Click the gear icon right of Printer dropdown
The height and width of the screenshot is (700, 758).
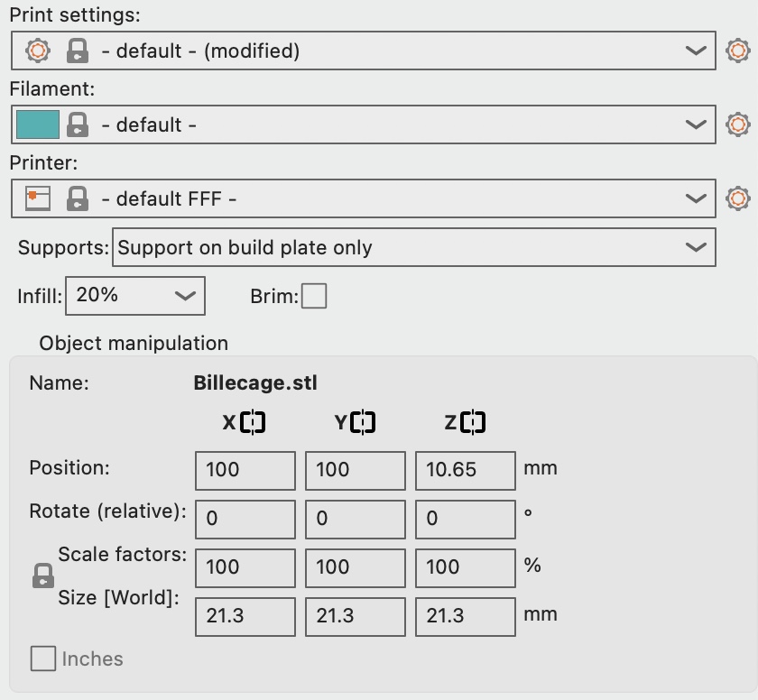pos(738,198)
